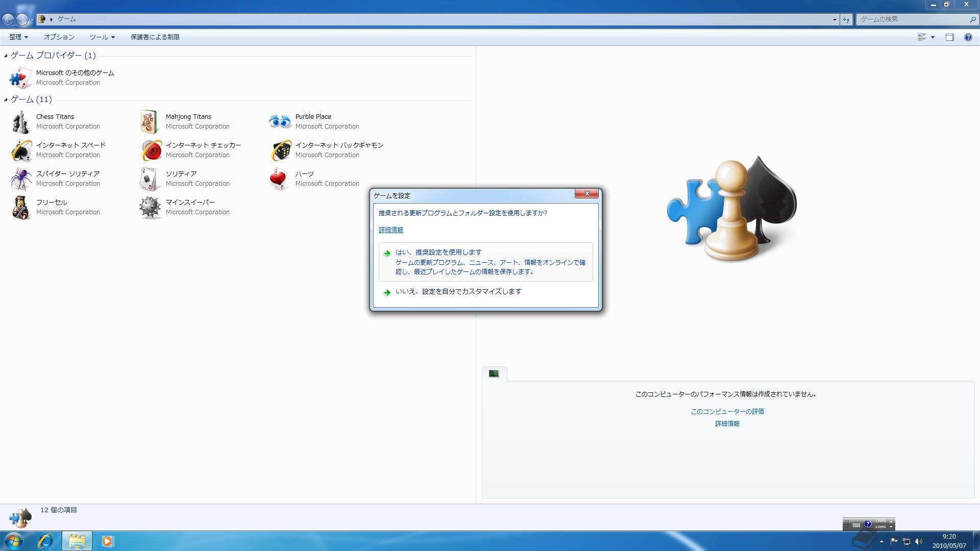Click the IME keyboard pad icon
The width and height of the screenshot is (980, 551).
(x=856, y=524)
